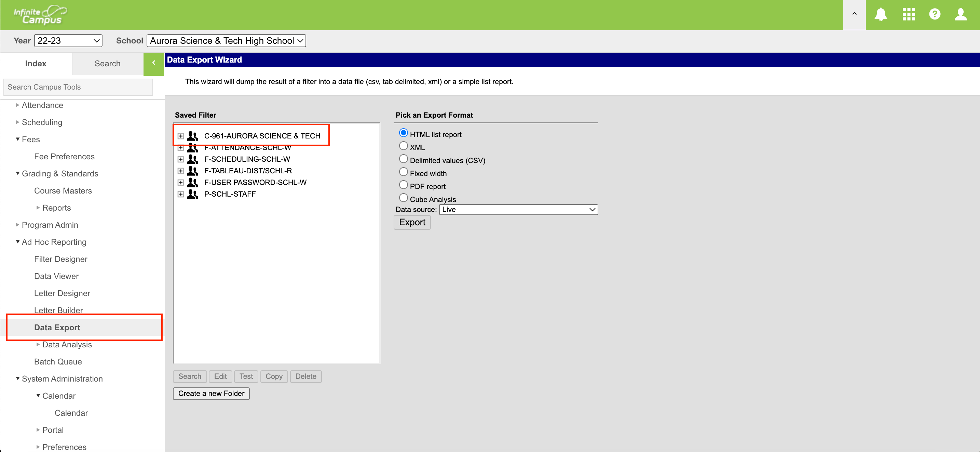Collapse the Grading & Standards section
The image size is (980, 452).
(17, 173)
